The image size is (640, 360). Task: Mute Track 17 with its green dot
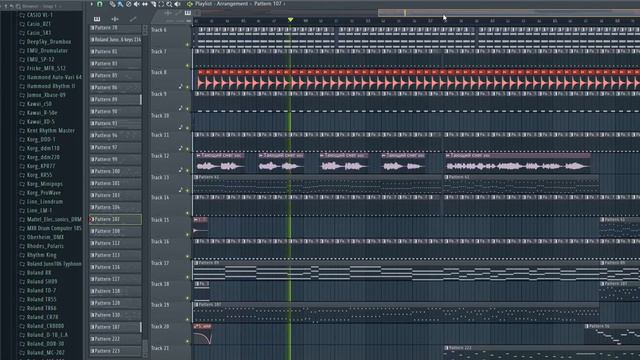pyautogui.click(x=188, y=277)
